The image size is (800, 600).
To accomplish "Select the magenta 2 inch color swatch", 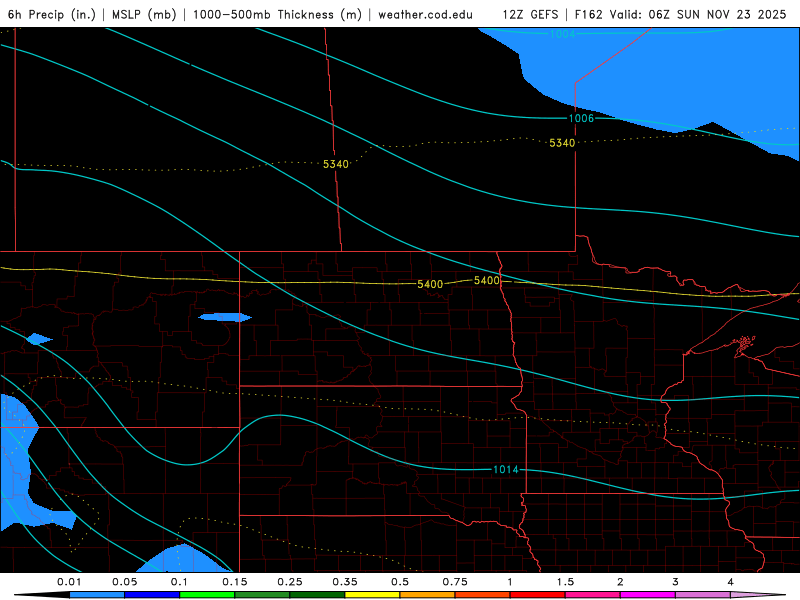I will (x=648, y=595).
